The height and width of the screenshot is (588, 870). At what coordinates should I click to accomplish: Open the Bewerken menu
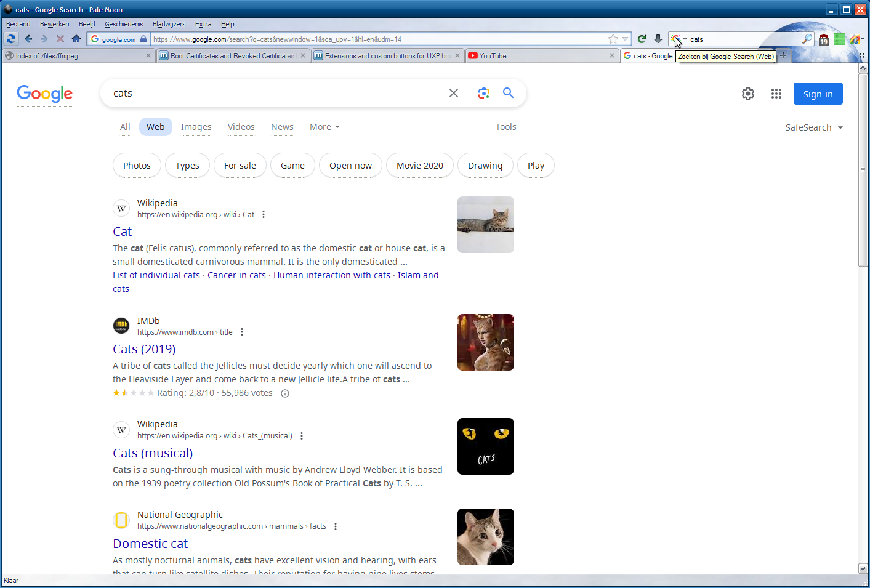point(55,24)
